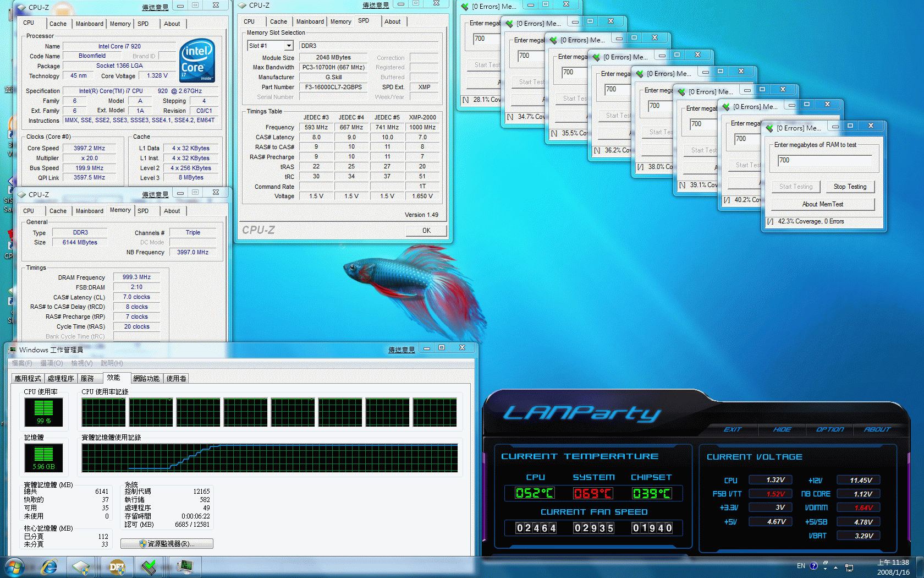Screen dimensions: 924x578
Task: Click the taskbar clock showing 11:38
Action: [893, 567]
